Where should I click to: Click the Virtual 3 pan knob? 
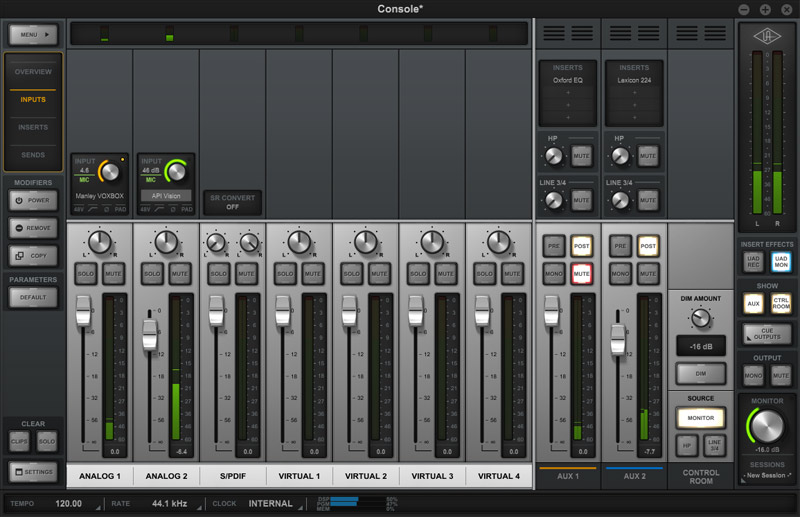tap(432, 242)
